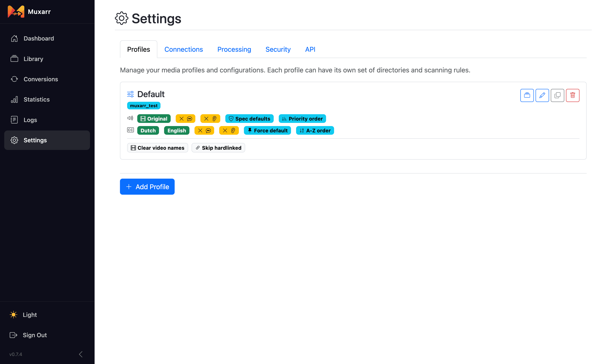Image resolution: width=612 pixels, height=364 pixels.
Task: Click version label v0.7.4
Action: click(x=16, y=354)
